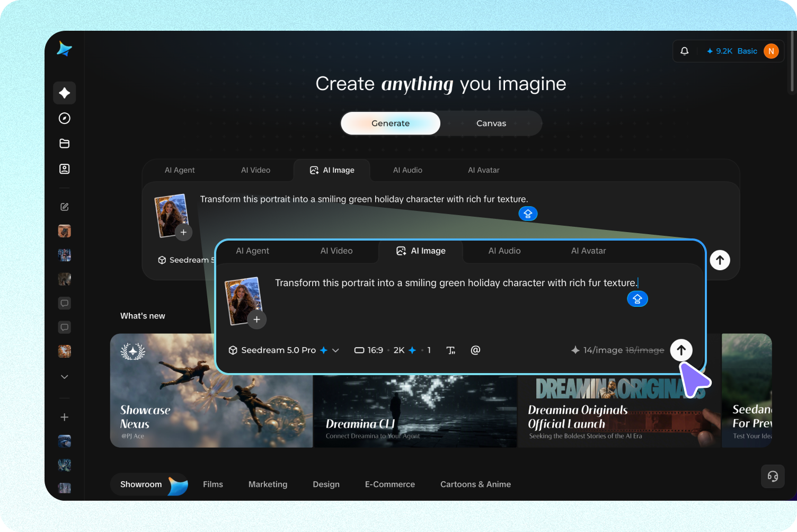Click the pencil new-creation icon in the sidebar

[65, 207]
